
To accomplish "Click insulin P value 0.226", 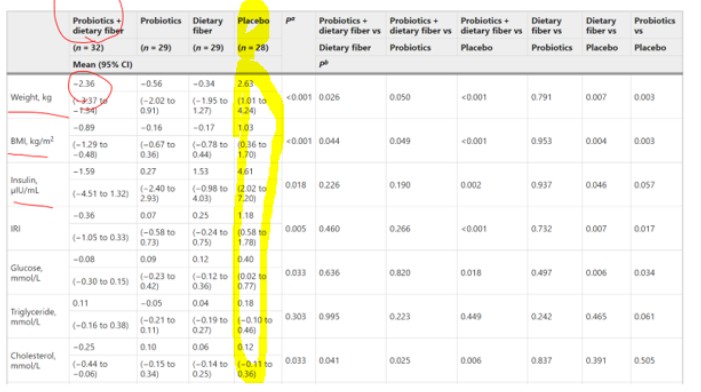I will pyautogui.click(x=329, y=185).
